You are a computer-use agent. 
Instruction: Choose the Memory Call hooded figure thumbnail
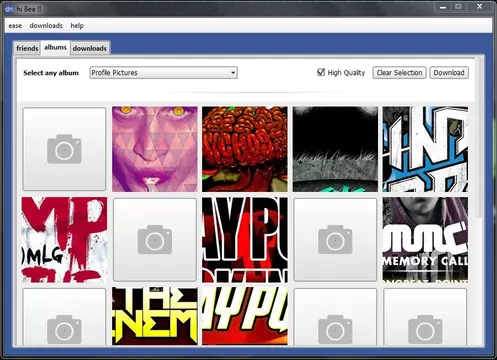pyautogui.click(x=425, y=240)
